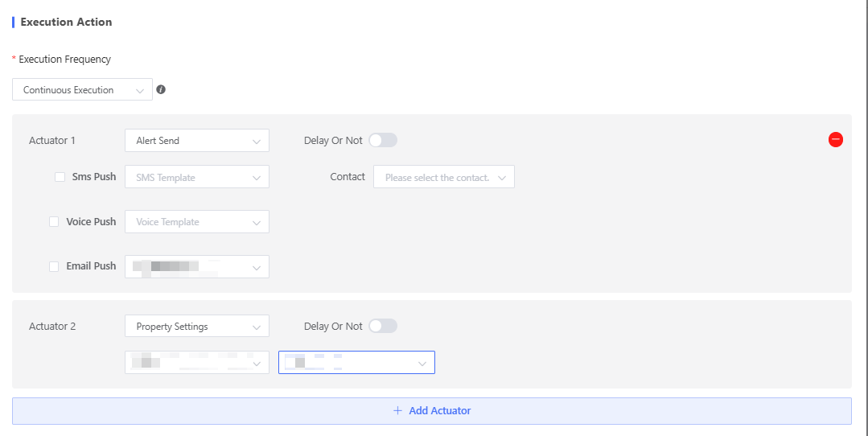Toggle Delay Or Not for Actuator 1
This screenshot has height=436, width=868.
tap(383, 141)
